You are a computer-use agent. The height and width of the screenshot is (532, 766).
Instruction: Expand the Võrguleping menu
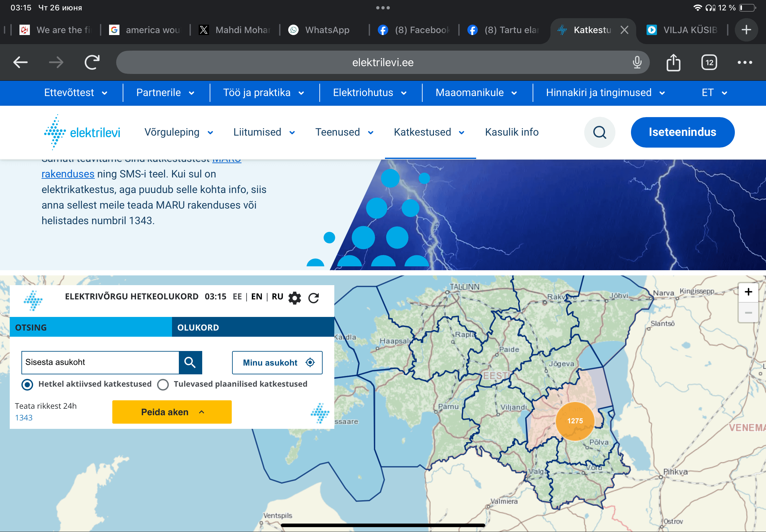click(179, 132)
